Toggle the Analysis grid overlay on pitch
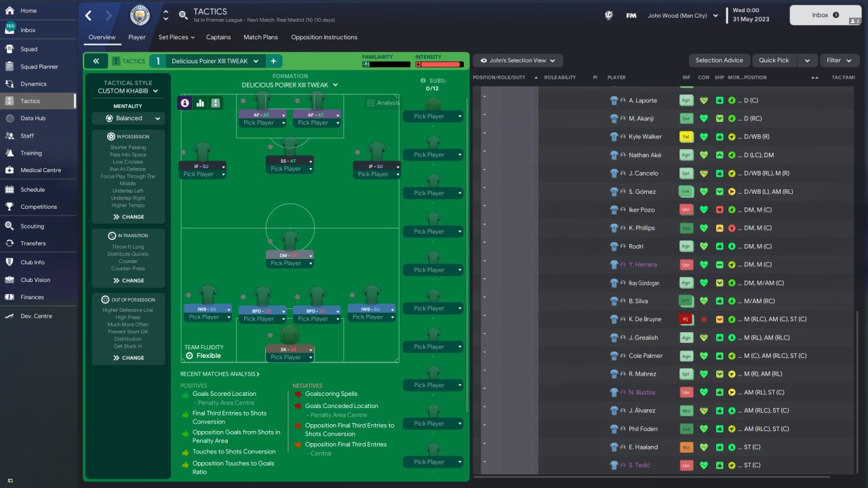The height and width of the screenshot is (488, 868). (x=383, y=103)
